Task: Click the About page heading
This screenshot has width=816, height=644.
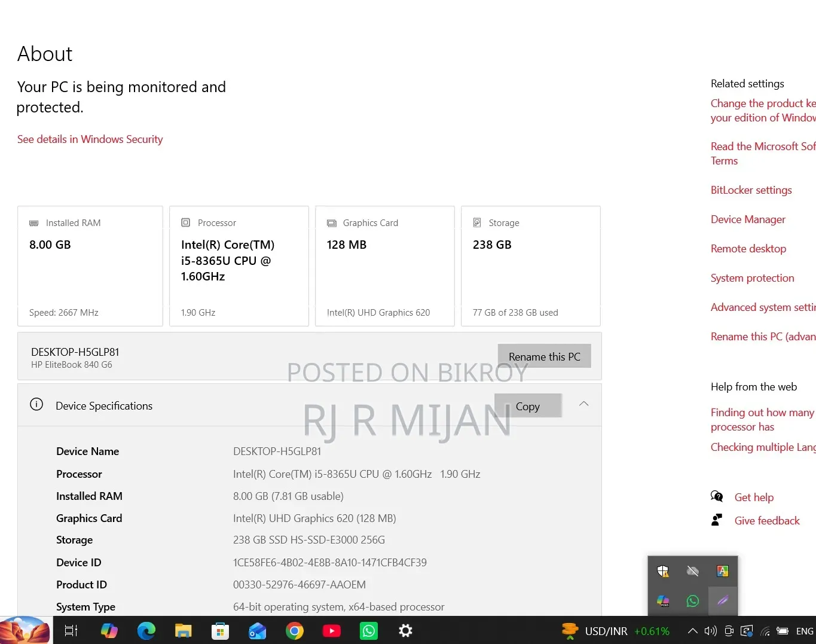Action: pos(45,54)
